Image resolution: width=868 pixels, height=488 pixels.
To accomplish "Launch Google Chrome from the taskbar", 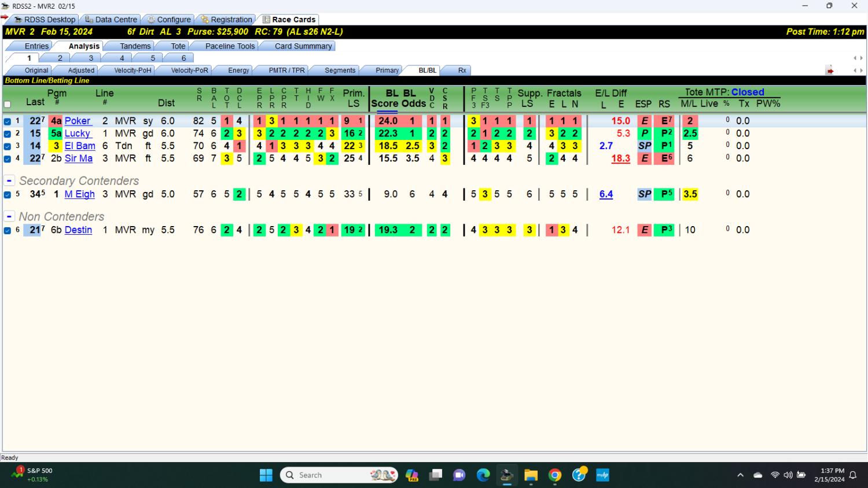I will coord(555,475).
